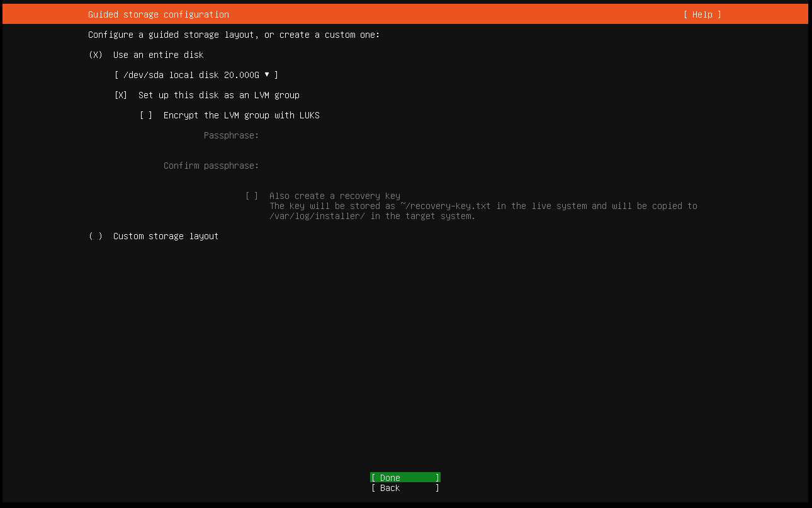
Task: Check the recovery key creation checkbox
Action: click(x=252, y=196)
